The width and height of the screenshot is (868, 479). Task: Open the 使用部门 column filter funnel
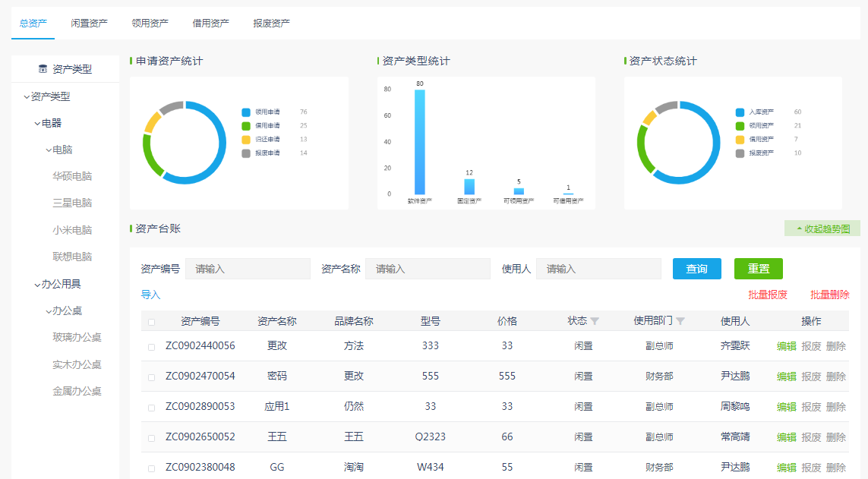tap(682, 321)
